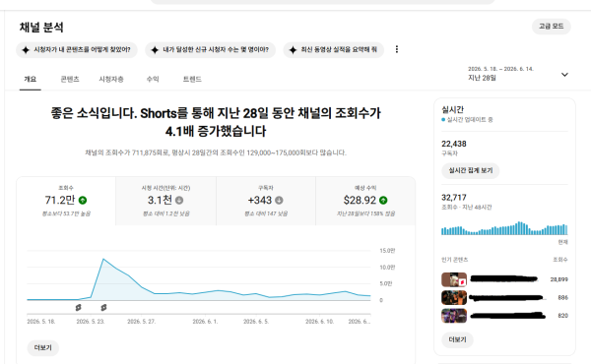Click the gray indicator icon beside +343
The image size is (591, 364).
(279, 201)
